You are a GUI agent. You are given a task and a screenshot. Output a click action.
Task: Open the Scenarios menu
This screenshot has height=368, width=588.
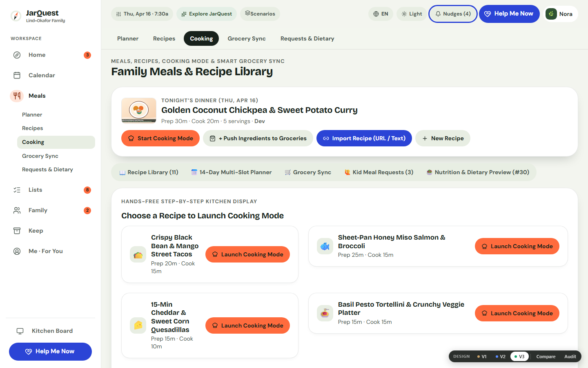point(260,14)
